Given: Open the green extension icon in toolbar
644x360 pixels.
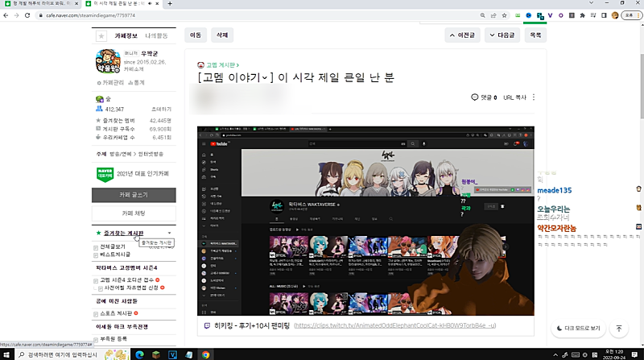Looking at the screenshot, I should (x=518, y=15).
